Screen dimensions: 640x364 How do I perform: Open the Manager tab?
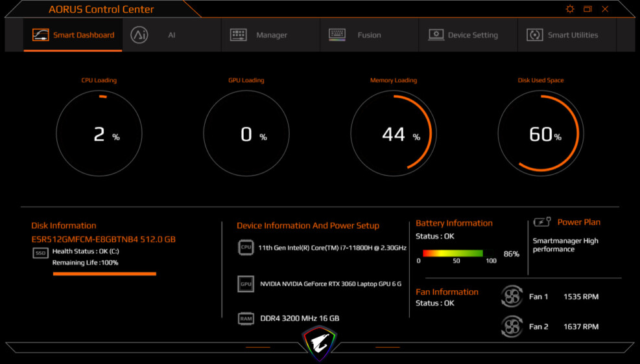pyautogui.click(x=270, y=34)
